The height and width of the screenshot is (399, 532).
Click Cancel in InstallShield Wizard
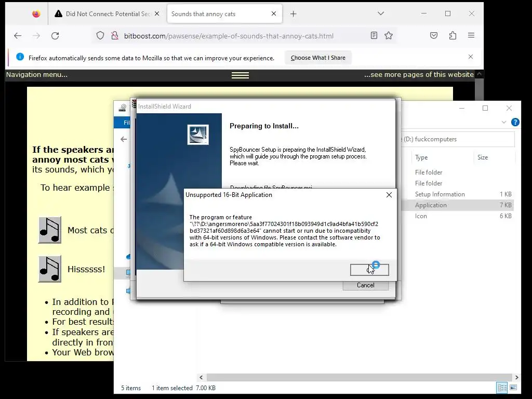365,285
